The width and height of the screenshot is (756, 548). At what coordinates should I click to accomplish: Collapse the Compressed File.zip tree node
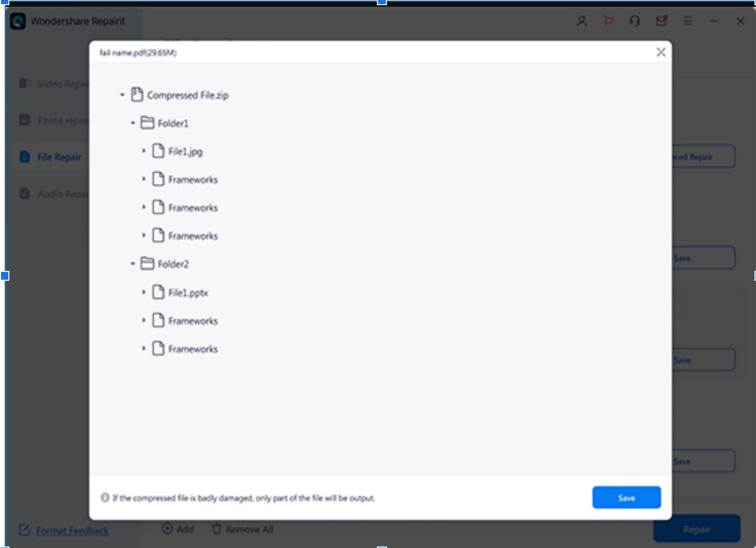[x=122, y=95]
